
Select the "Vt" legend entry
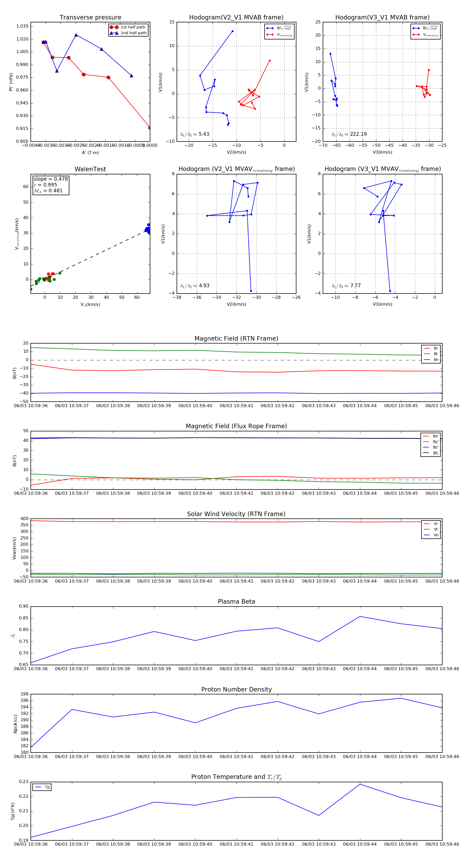[431, 529]
